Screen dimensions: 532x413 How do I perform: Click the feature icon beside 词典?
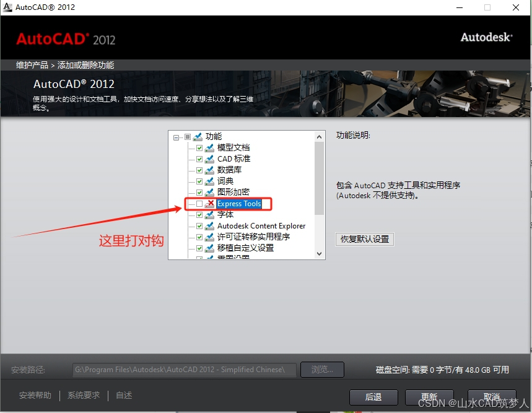(x=209, y=181)
